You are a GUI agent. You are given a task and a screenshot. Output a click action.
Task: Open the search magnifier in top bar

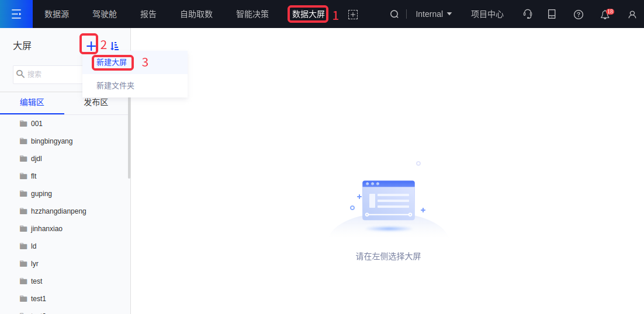[394, 14]
